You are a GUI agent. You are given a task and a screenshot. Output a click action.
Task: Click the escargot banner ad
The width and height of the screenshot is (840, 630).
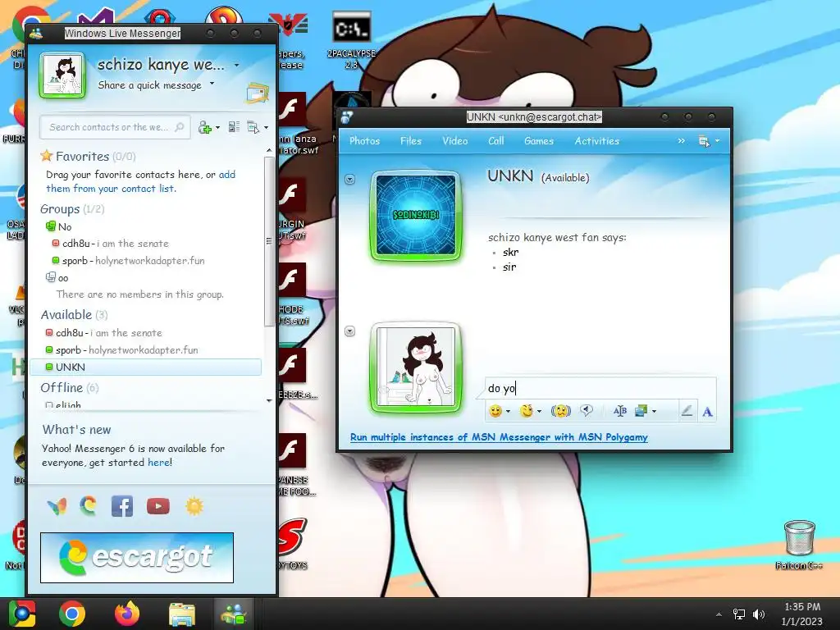pyautogui.click(x=137, y=557)
